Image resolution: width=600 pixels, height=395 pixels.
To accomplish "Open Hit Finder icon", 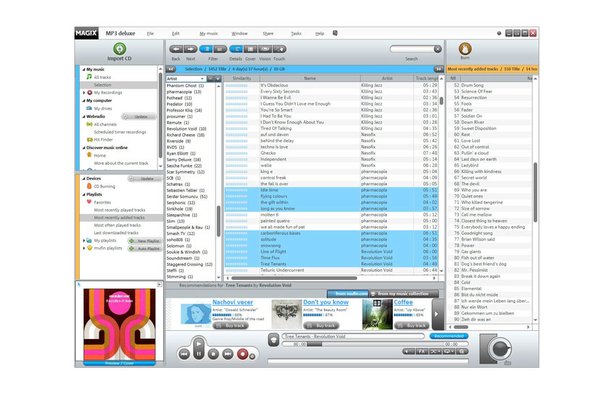I will coord(90,140).
